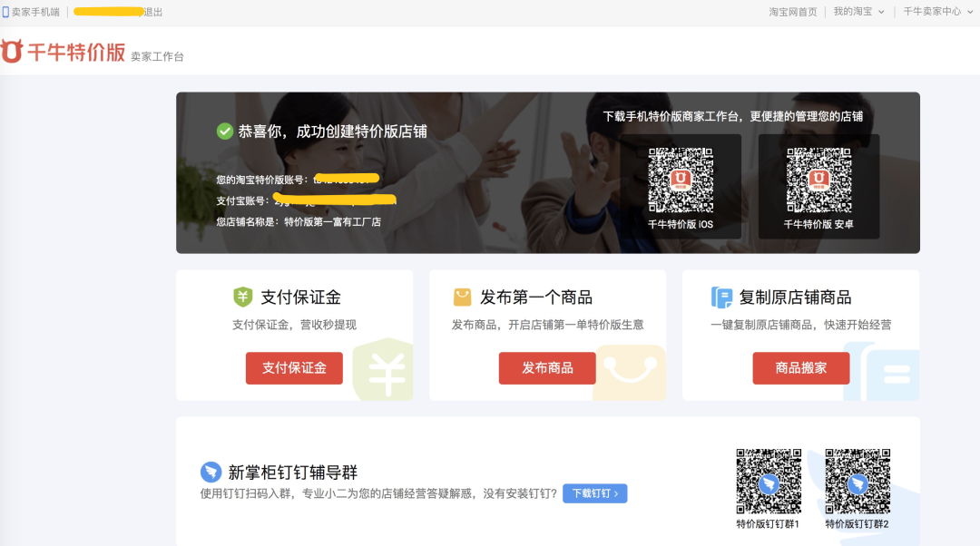The image size is (980, 546).
Task: Click the text 支付保证金，营收秒提现
Action: [x=294, y=325]
